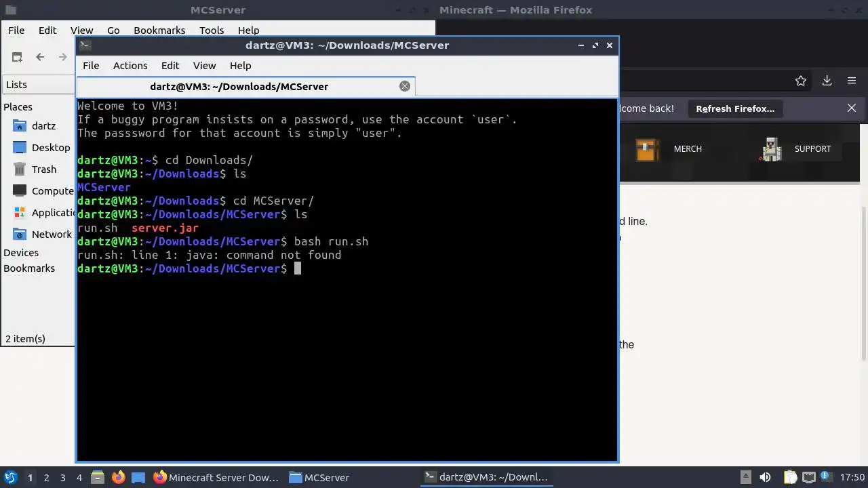Click new tab icon in file manager toolbar
The image size is (868, 488).
17,58
